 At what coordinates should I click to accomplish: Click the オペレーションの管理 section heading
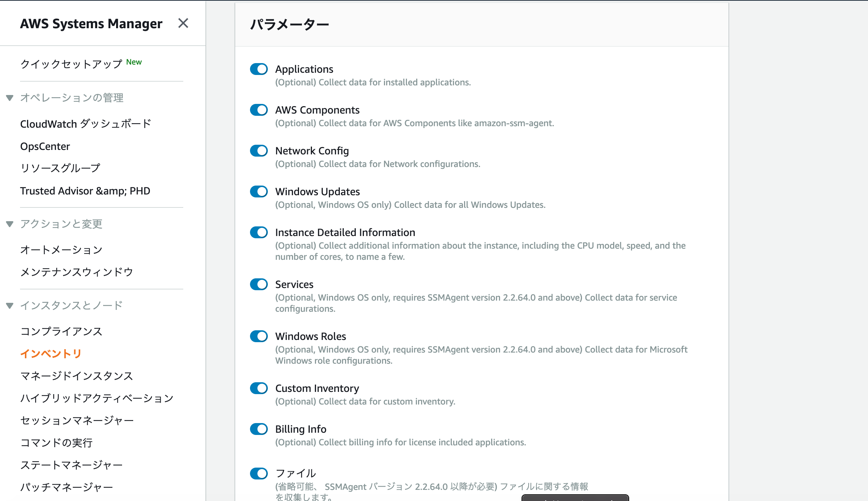tap(72, 98)
